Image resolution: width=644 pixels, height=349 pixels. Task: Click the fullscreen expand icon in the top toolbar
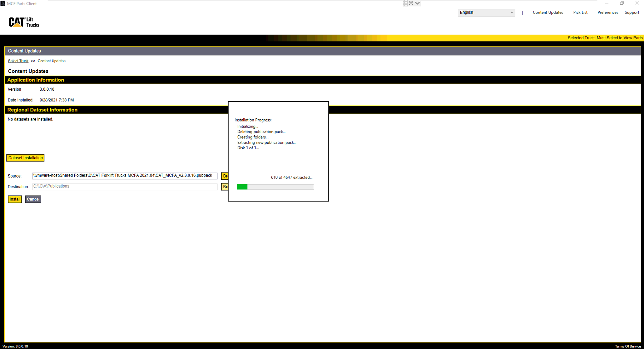click(x=411, y=3)
